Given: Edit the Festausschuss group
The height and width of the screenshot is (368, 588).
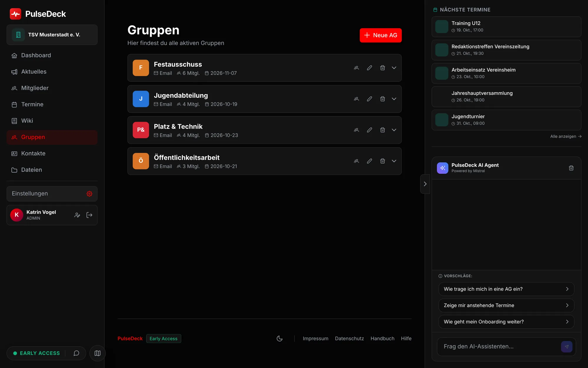Looking at the screenshot, I should [x=370, y=68].
